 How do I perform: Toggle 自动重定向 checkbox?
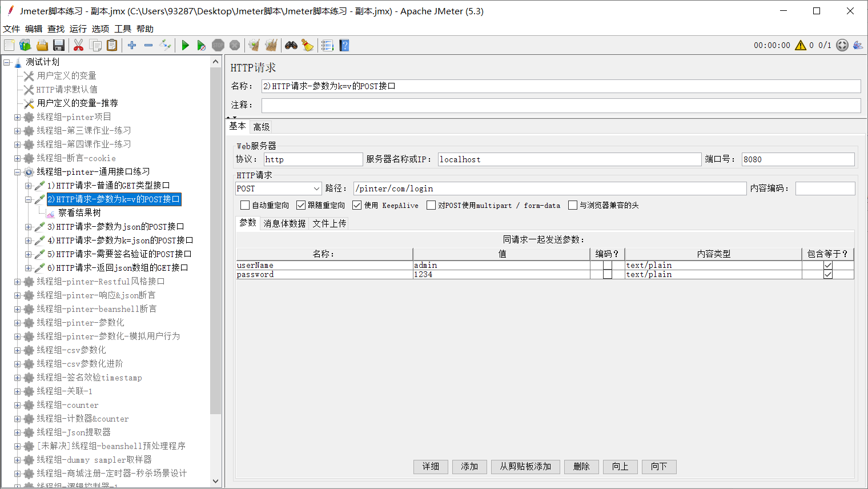pos(245,205)
